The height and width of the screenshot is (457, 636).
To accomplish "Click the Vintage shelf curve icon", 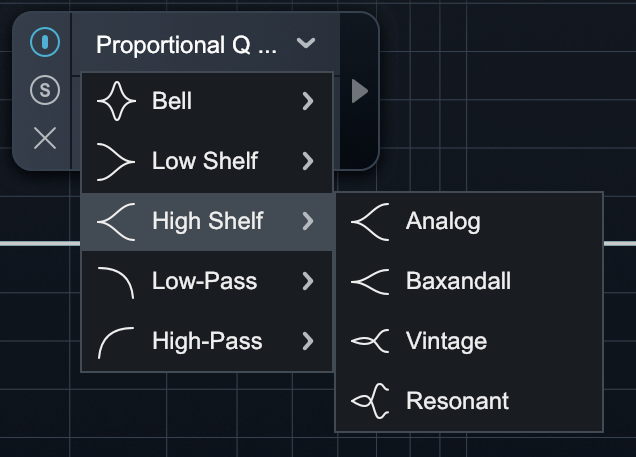I will click(370, 341).
